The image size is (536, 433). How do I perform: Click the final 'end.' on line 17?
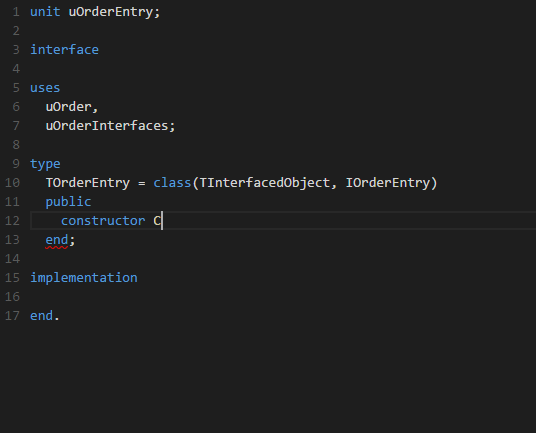click(45, 316)
